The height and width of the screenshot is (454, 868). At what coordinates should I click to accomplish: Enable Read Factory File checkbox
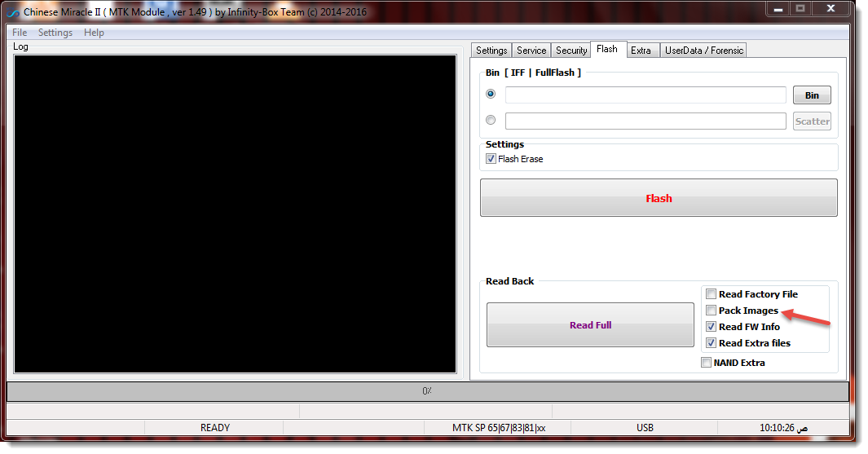(x=712, y=294)
